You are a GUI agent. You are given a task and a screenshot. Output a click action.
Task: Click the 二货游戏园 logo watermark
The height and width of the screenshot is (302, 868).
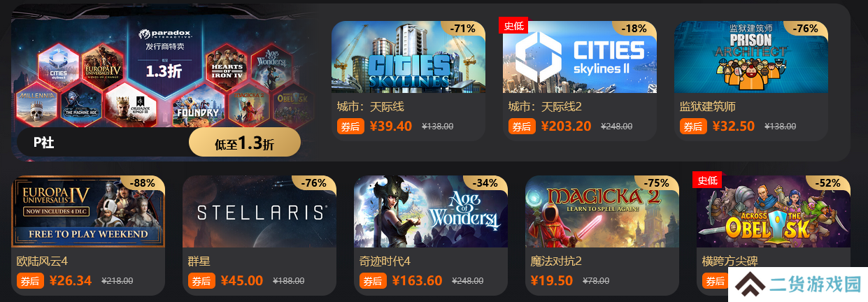tap(796, 285)
